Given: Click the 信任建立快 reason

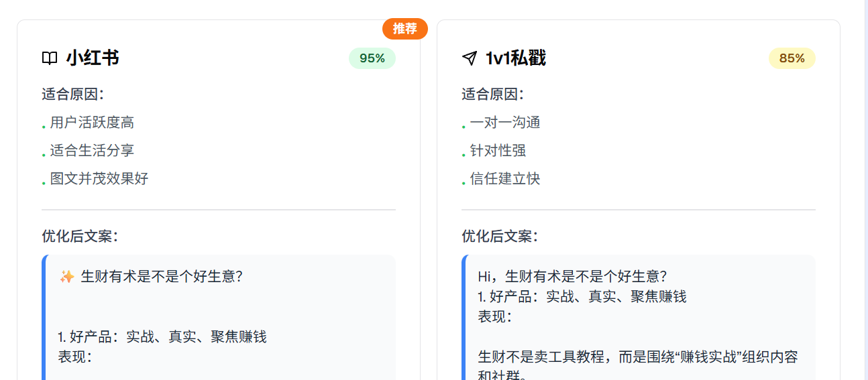Looking at the screenshot, I should 505,179.
